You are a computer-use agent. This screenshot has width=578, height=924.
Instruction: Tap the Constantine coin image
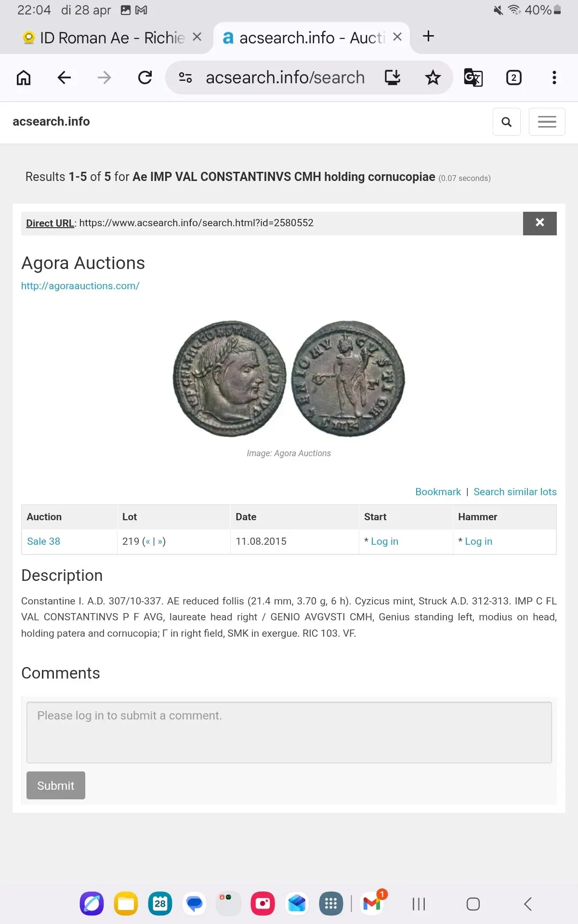click(x=289, y=379)
